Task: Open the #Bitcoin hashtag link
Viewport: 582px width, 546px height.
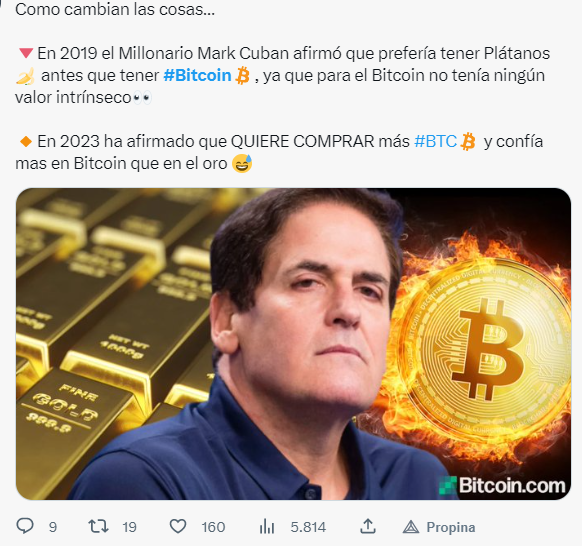Action: pyautogui.click(x=197, y=75)
